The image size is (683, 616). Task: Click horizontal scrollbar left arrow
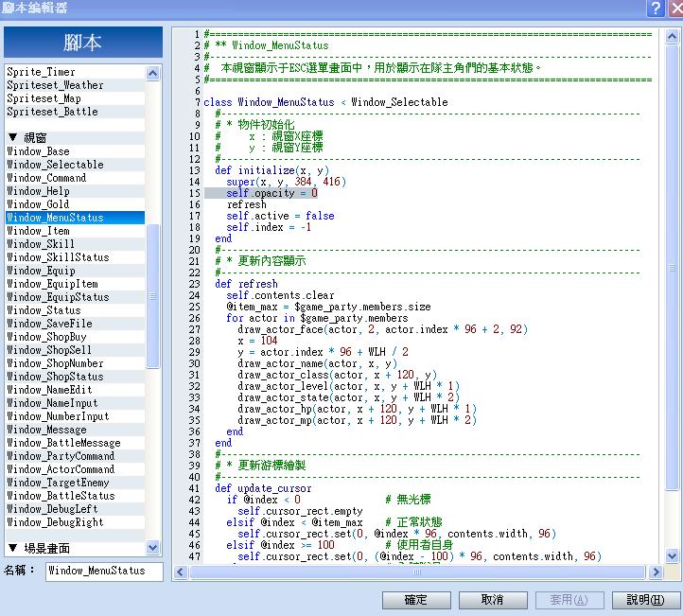181,572
